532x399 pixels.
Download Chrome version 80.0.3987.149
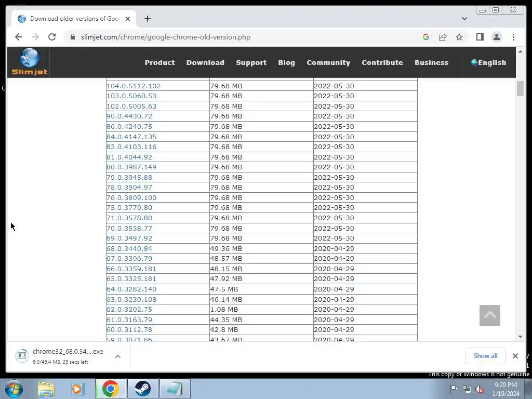[131, 167]
